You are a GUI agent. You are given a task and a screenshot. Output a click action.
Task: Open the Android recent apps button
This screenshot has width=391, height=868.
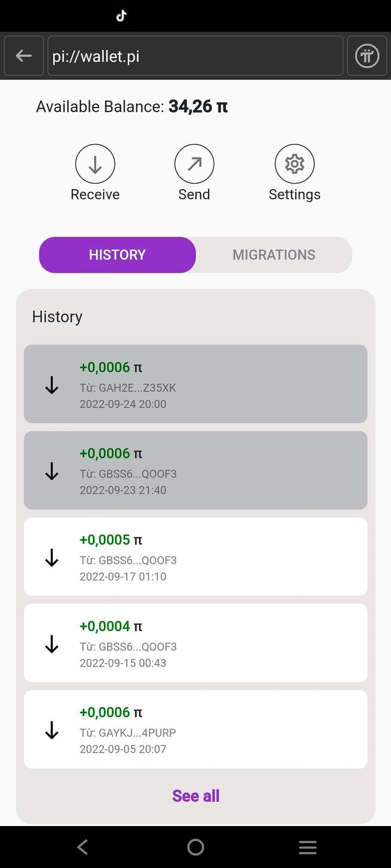307,847
